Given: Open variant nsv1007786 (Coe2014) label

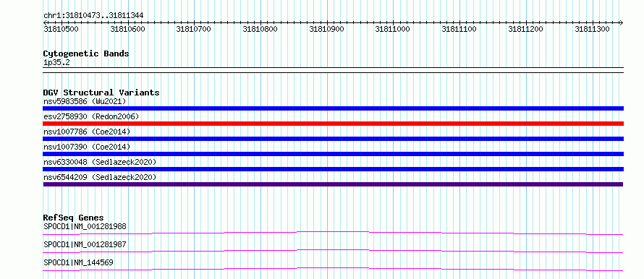Looking at the screenshot, I should point(87,132).
